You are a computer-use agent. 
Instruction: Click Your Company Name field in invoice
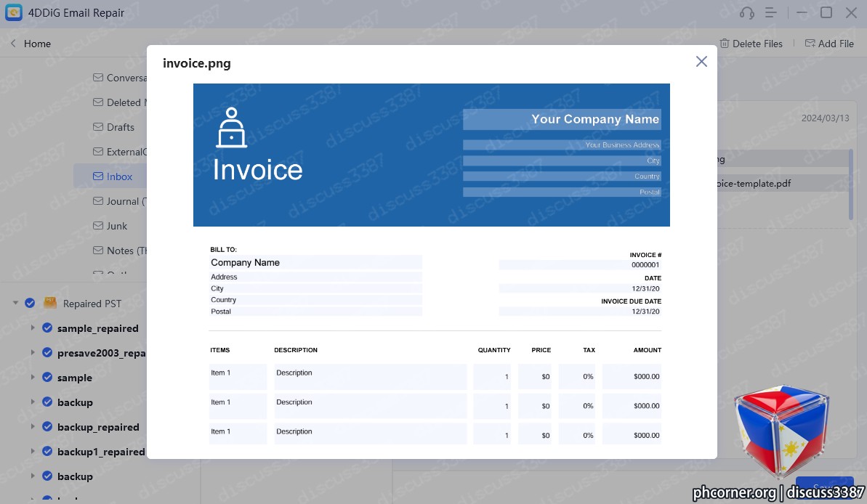(562, 119)
